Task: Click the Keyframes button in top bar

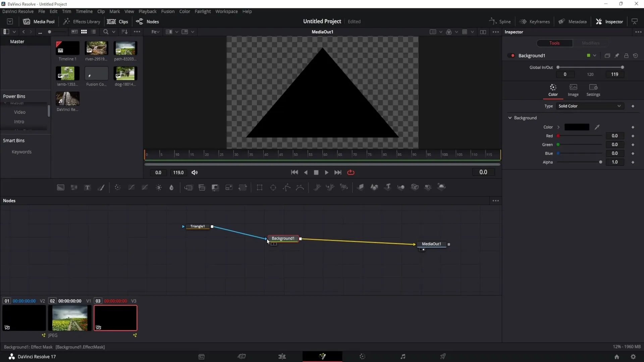Action: 536,21
